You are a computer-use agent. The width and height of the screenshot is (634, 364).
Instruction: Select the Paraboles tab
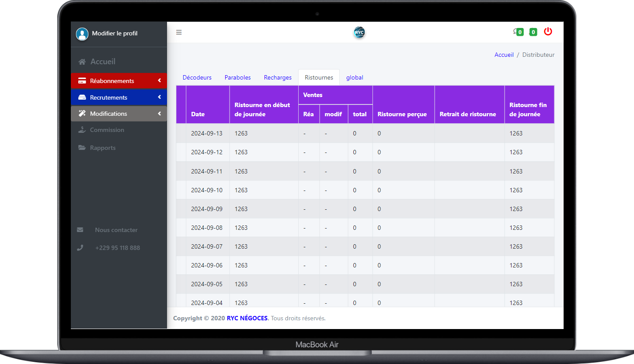click(x=237, y=77)
